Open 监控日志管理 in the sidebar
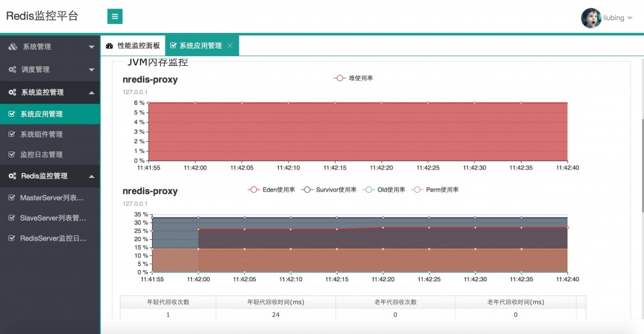The width and height of the screenshot is (644, 334). pos(50,155)
